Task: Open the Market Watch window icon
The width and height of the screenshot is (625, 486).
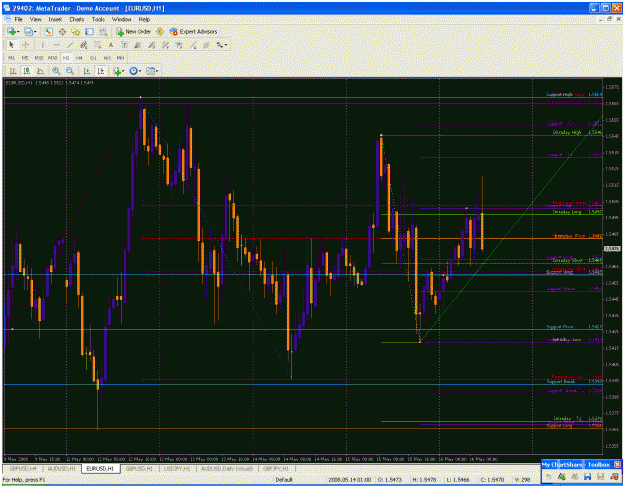Action: [x=49, y=31]
